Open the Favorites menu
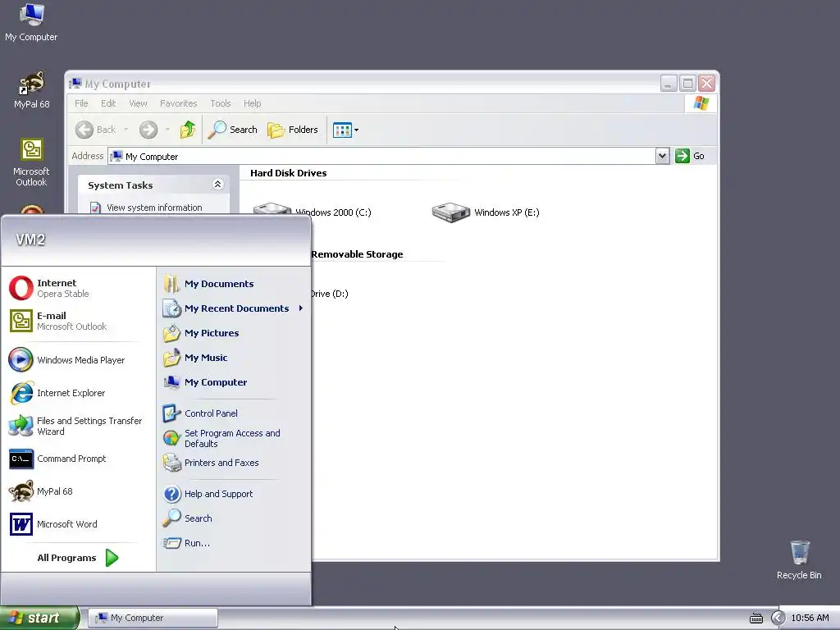 tap(178, 103)
